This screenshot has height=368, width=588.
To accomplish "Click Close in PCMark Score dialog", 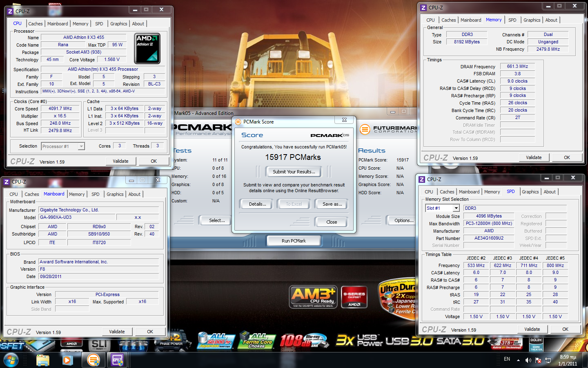I will (x=332, y=222).
